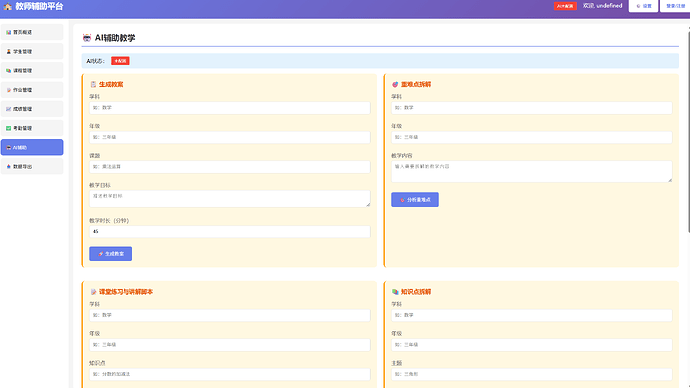
Task: Click the 登录/注册 button
Action: pyautogui.click(x=675, y=6)
